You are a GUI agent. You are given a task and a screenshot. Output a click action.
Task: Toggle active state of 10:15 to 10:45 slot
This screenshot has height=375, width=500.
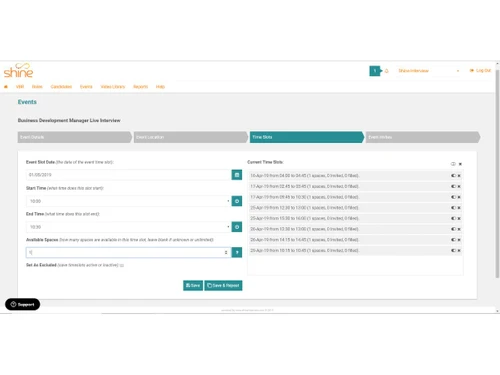(453, 250)
